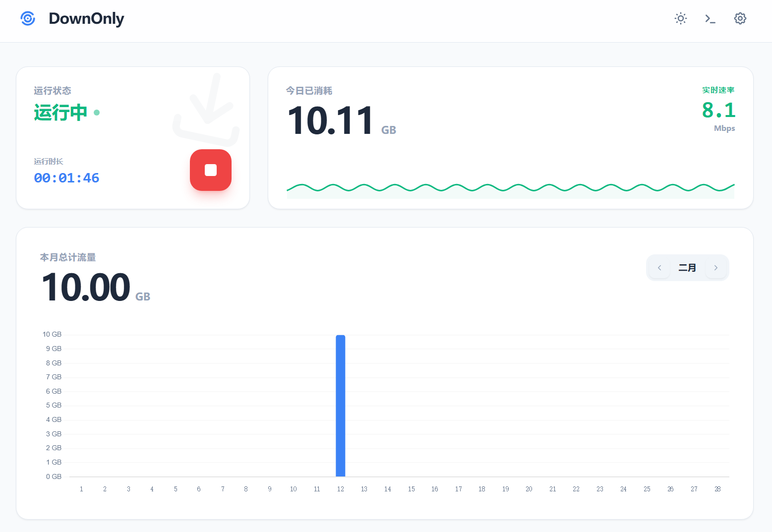Click the 10.00 GB monthly total value
The height and width of the screenshot is (532, 772).
coord(86,288)
